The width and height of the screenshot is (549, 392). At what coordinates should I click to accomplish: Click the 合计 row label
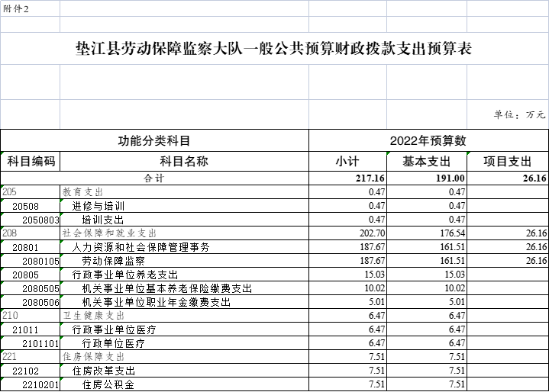click(154, 178)
